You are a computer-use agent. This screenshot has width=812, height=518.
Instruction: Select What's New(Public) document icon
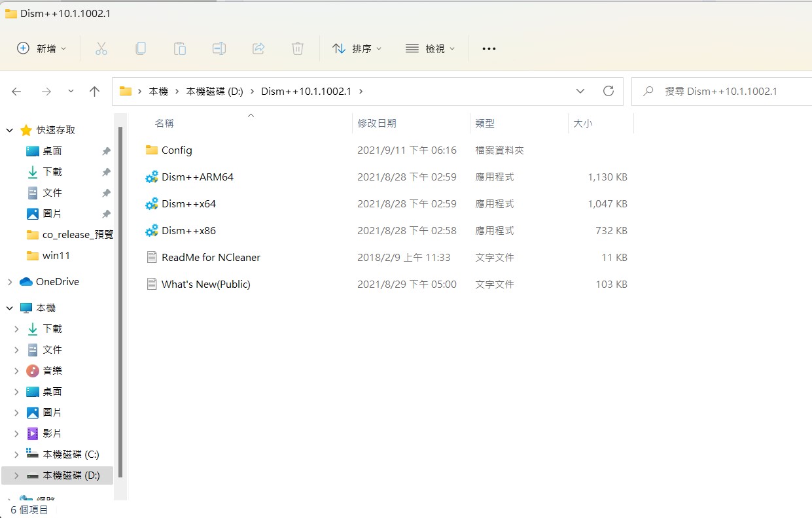pos(152,284)
